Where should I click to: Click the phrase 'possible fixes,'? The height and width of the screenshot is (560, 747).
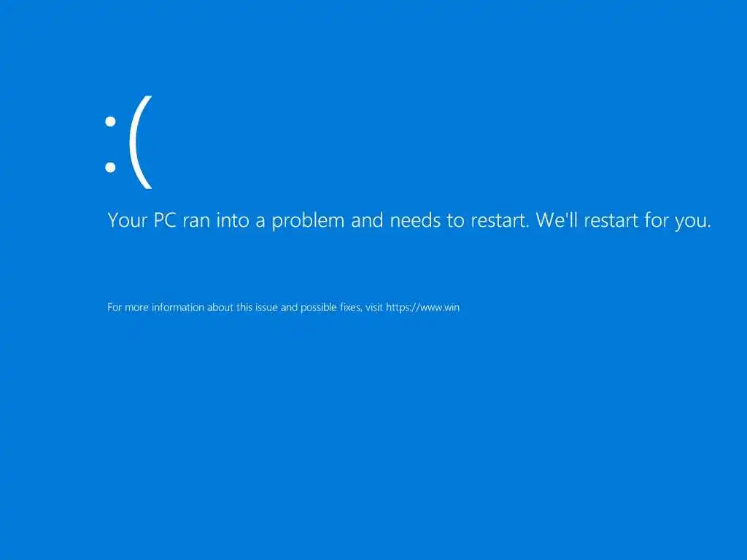332,307
